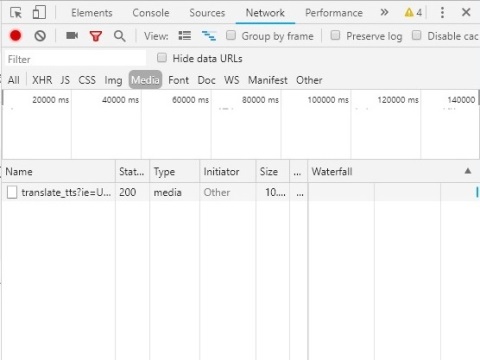Click the 100000 ms overview marker
Screen dimensions: 480x360
[328, 100]
